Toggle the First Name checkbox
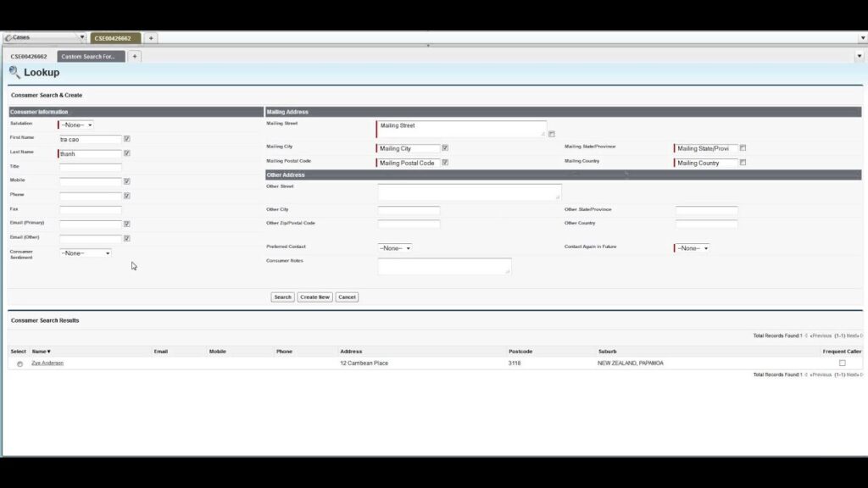Screen dimensions: 868x488 [127, 139]
